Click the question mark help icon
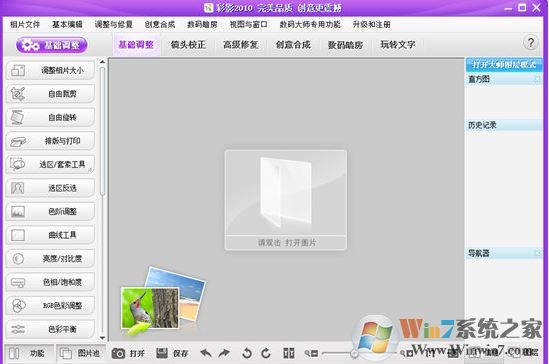Image resolution: width=549 pixels, height=364 pixels. tap(530, 43)
